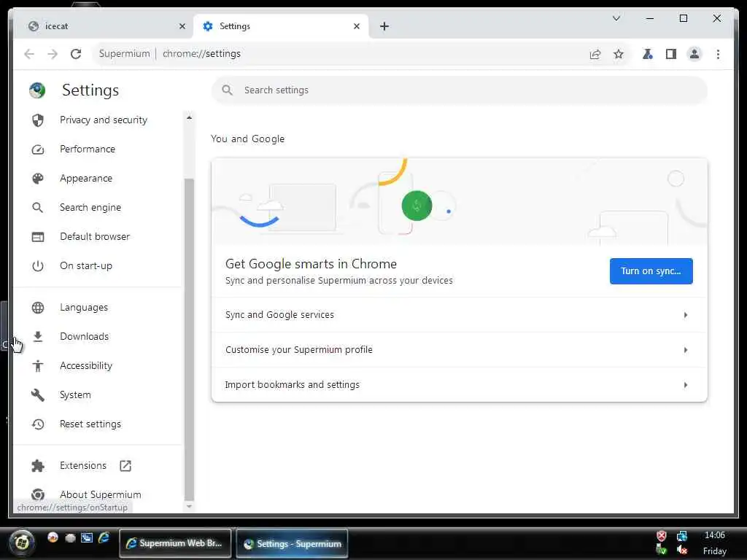
Task: Open Languages settings section
Action: [x=84, y=307]
